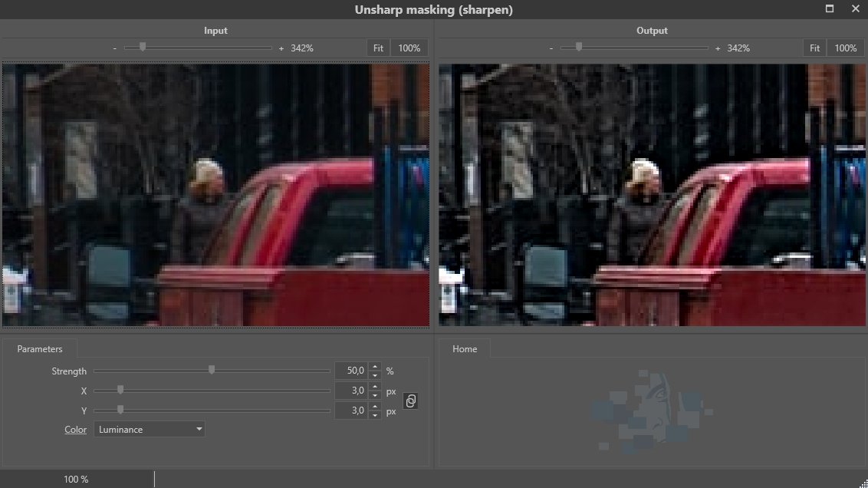Click the Input zoom out minus button
868x488 pixels.
[114, 49]
